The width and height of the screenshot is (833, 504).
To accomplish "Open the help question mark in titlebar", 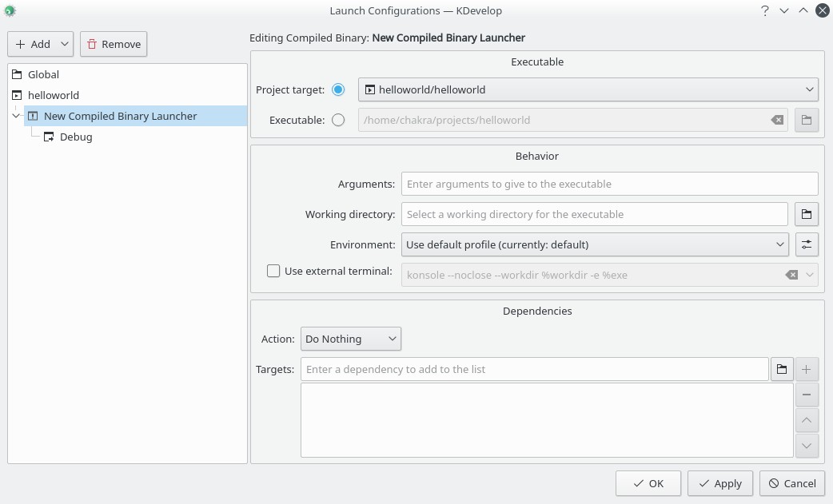I will 764,10.
